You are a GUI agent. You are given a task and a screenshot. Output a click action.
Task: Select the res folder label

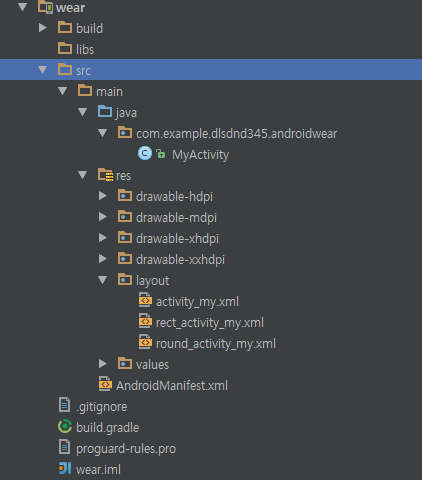123,176
